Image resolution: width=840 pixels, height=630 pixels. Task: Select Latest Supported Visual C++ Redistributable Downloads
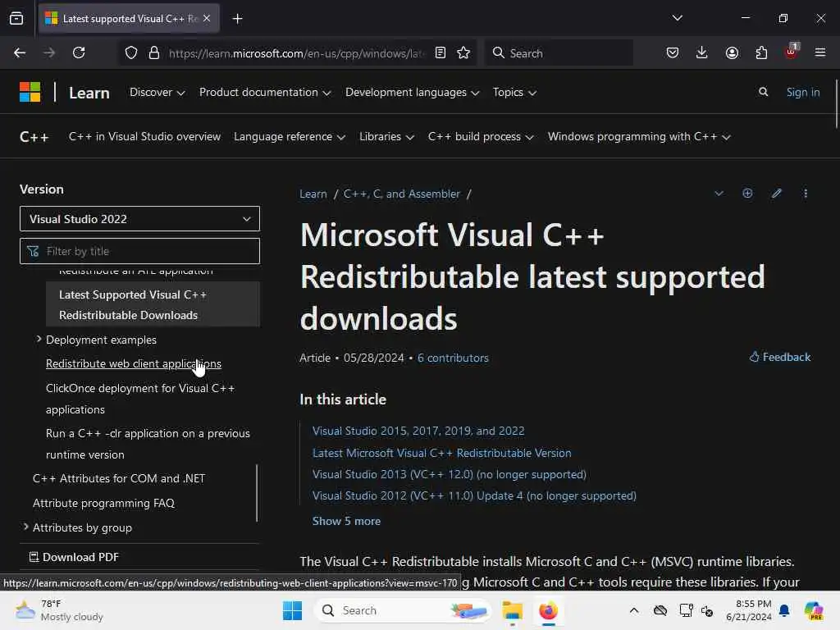[x=153, y=304]
